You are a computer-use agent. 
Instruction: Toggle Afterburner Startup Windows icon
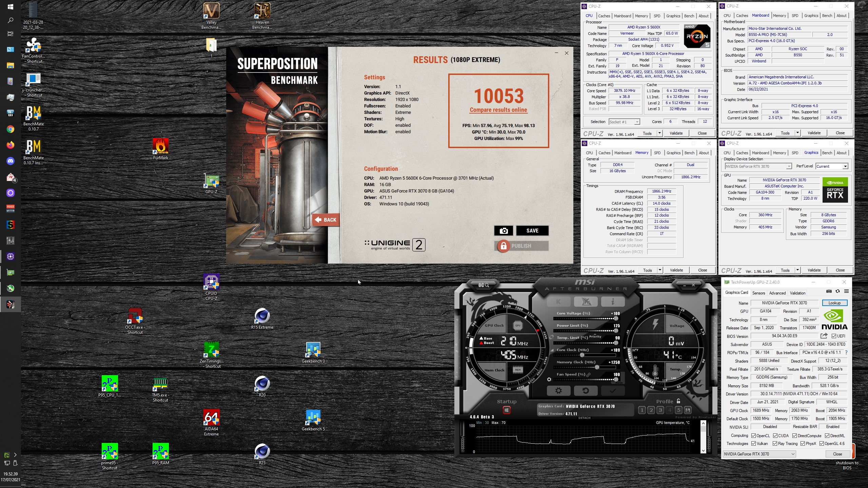point(507,410)
